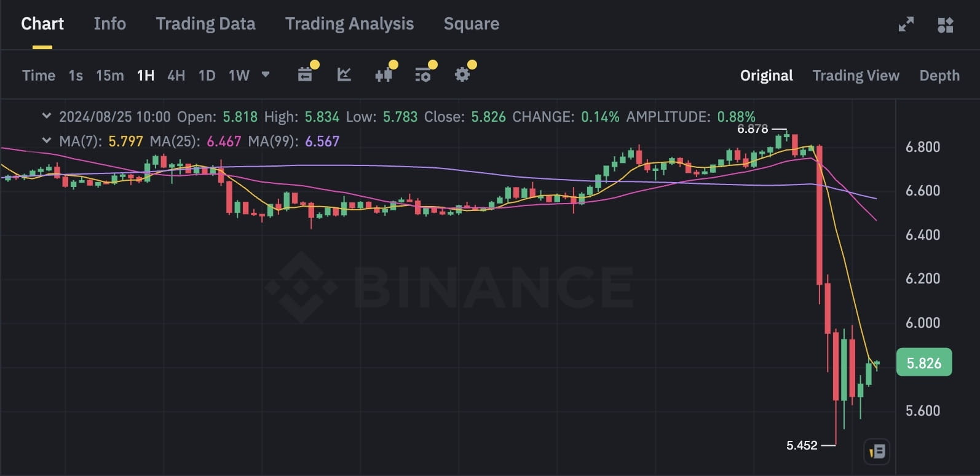
Task: Click the candlestick chart style icon
Action: pyautogui.click(x=384, y=75)
